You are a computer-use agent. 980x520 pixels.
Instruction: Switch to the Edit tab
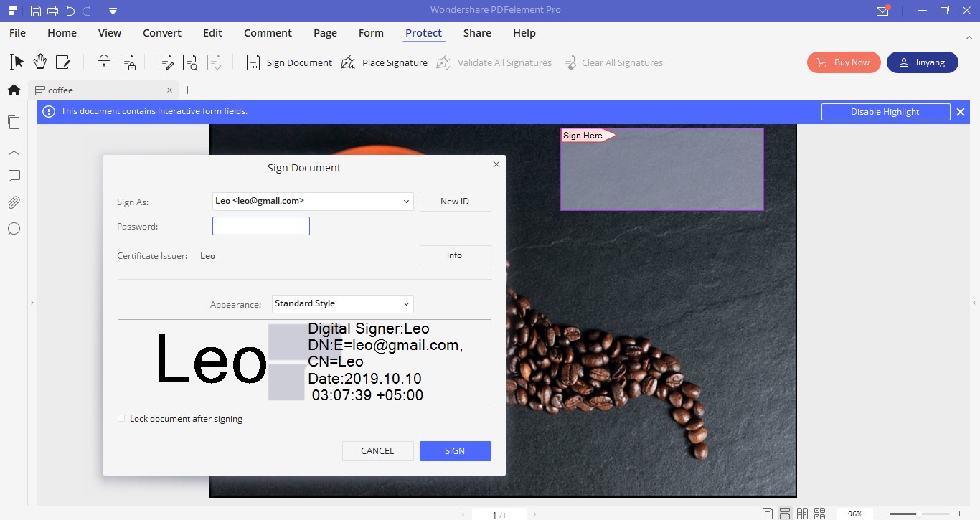(x=212, y=33)
